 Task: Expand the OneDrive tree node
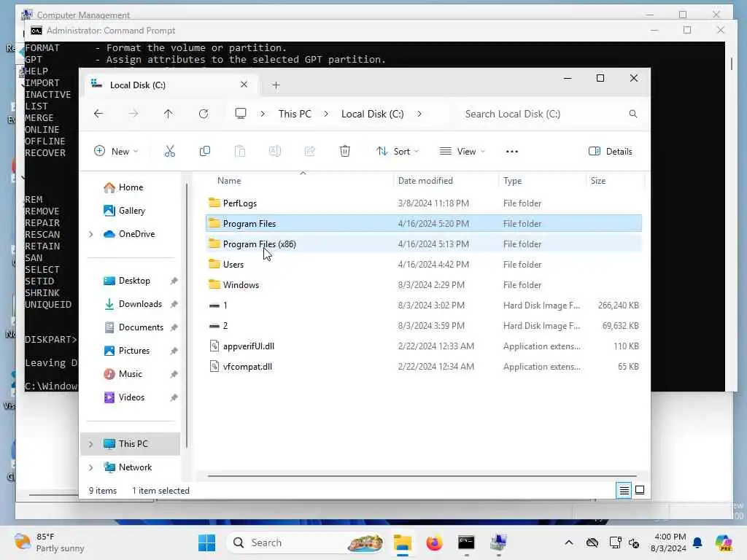(91, 234)
